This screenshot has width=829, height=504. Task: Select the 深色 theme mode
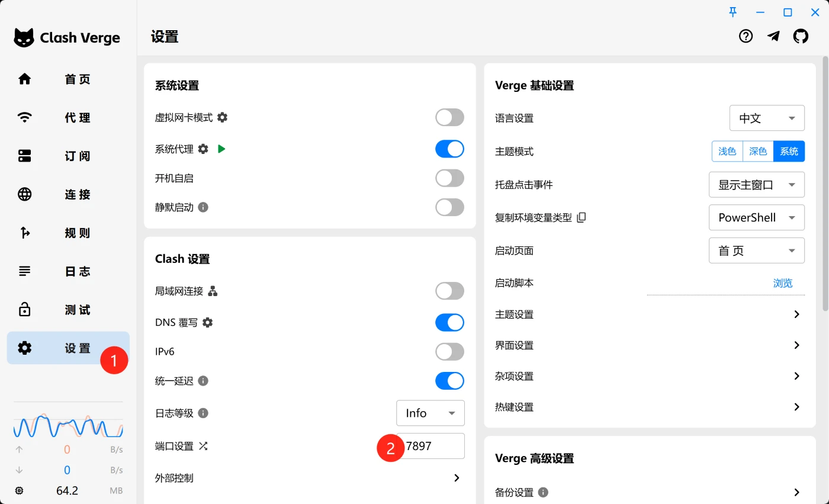(758, 151)
